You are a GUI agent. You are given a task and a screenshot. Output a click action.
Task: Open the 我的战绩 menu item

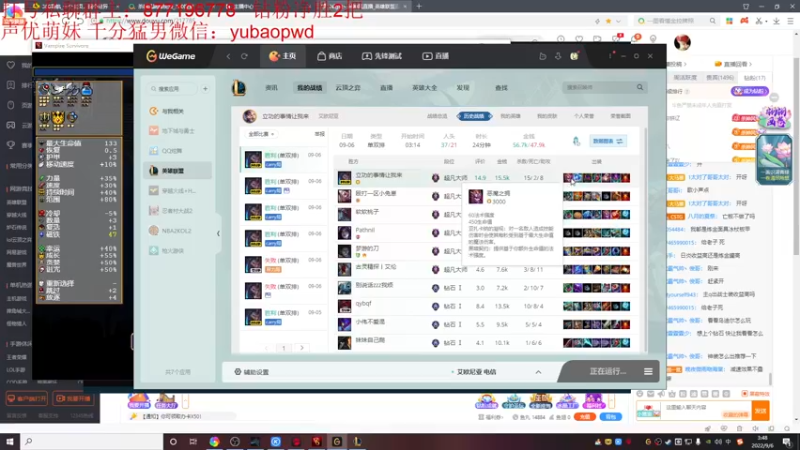point(310,88)
